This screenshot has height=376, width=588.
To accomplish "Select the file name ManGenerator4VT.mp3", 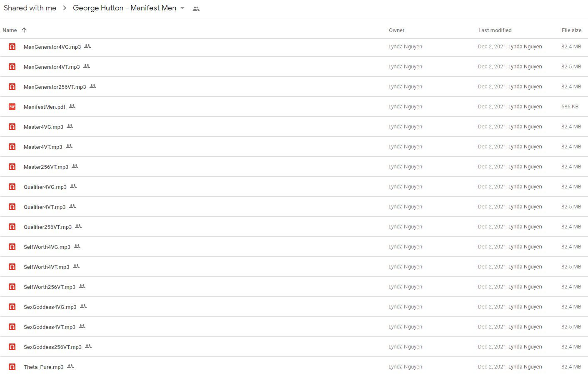I will (x=52, y=67).
